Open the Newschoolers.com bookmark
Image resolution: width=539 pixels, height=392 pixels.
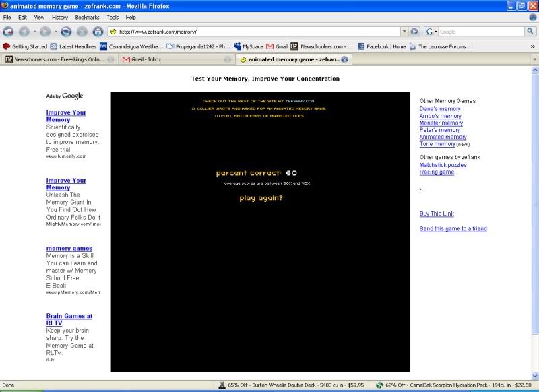point(322,46)
